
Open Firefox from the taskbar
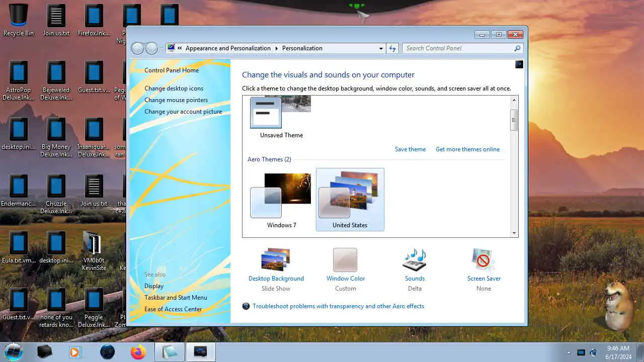click(x=138, y=352)
